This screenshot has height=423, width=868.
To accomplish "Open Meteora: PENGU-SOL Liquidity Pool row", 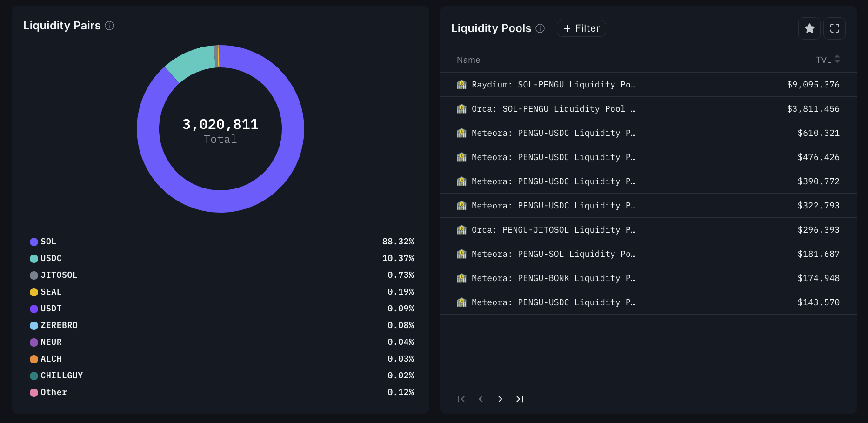I will click(648, 254).
